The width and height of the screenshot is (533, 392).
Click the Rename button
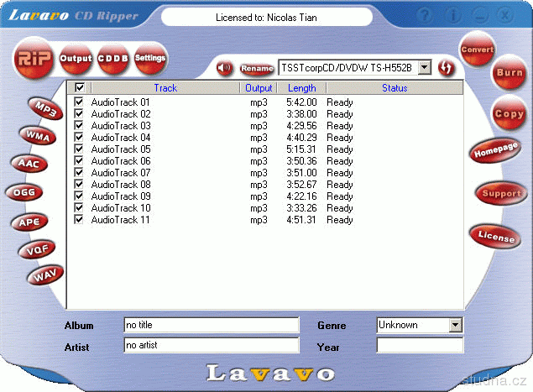[257, 68]
